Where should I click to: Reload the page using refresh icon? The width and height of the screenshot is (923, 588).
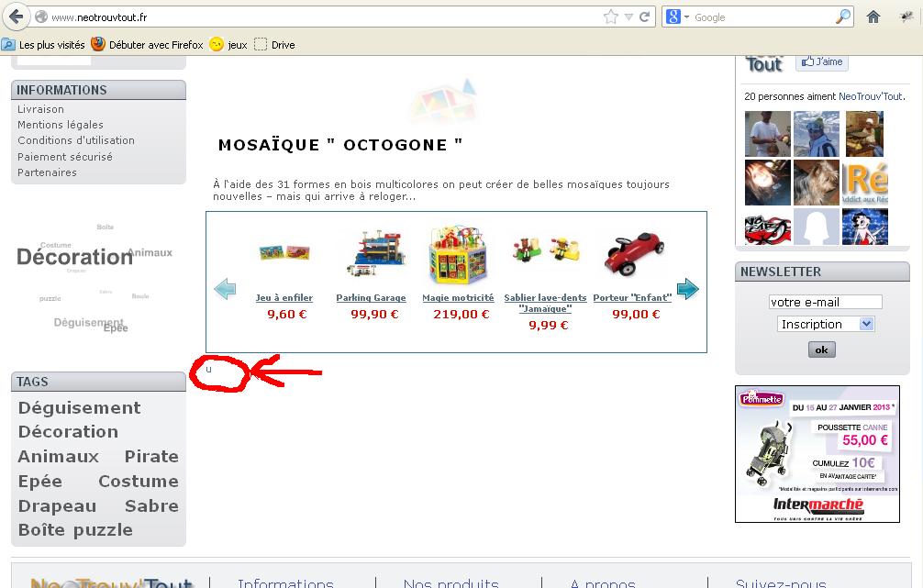click(x=645, y=17)
